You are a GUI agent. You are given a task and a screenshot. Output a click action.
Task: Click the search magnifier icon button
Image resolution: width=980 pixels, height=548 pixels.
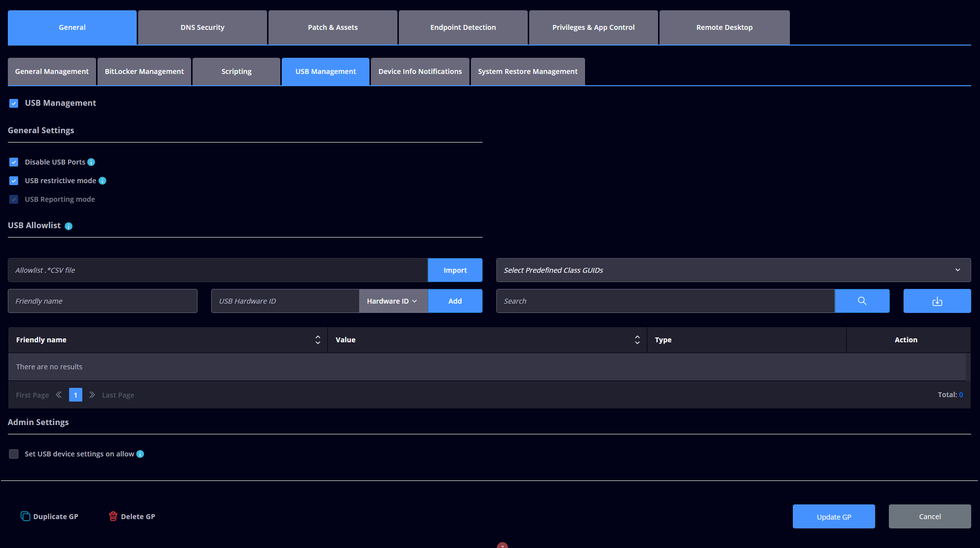click(x=862, y=301)
